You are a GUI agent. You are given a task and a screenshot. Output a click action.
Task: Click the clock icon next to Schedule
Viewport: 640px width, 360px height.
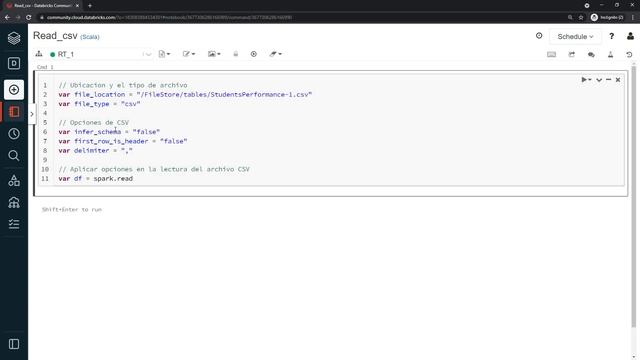coord(539,36)
